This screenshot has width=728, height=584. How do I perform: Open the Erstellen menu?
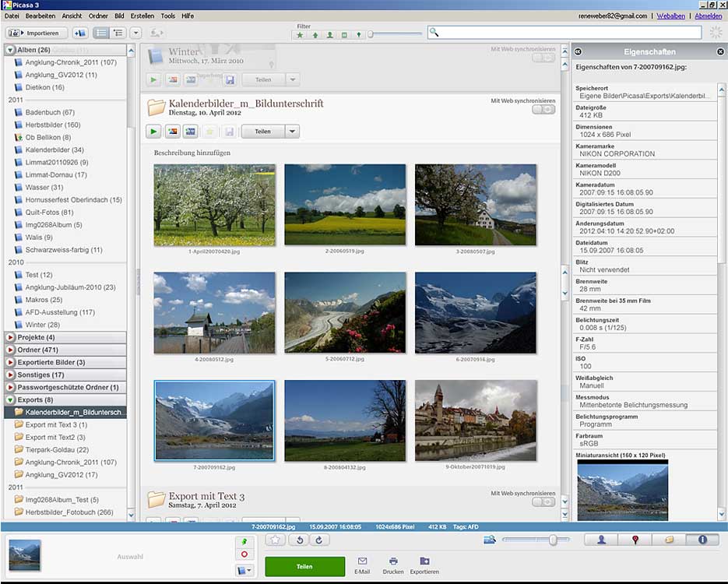142,16
